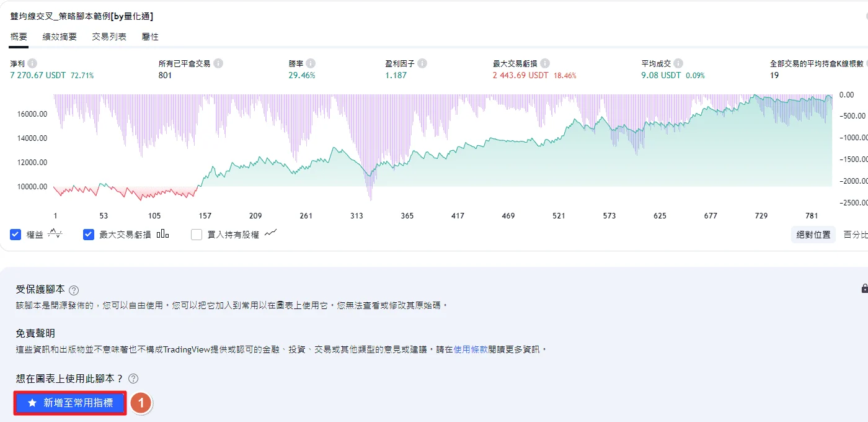Click line icon beside 買入持有股權
Screen dimensions: 868x422
point(270,234)
